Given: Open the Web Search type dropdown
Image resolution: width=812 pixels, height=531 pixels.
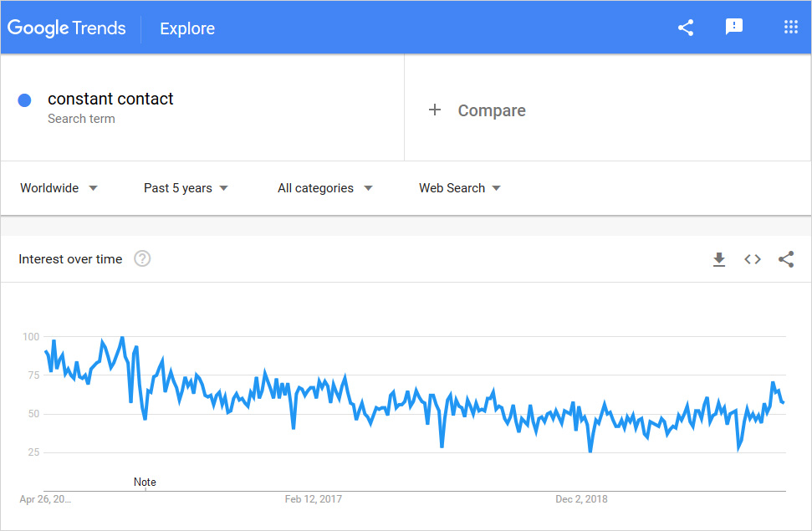Looking at the screenshot, I should (x=460, y=188).
